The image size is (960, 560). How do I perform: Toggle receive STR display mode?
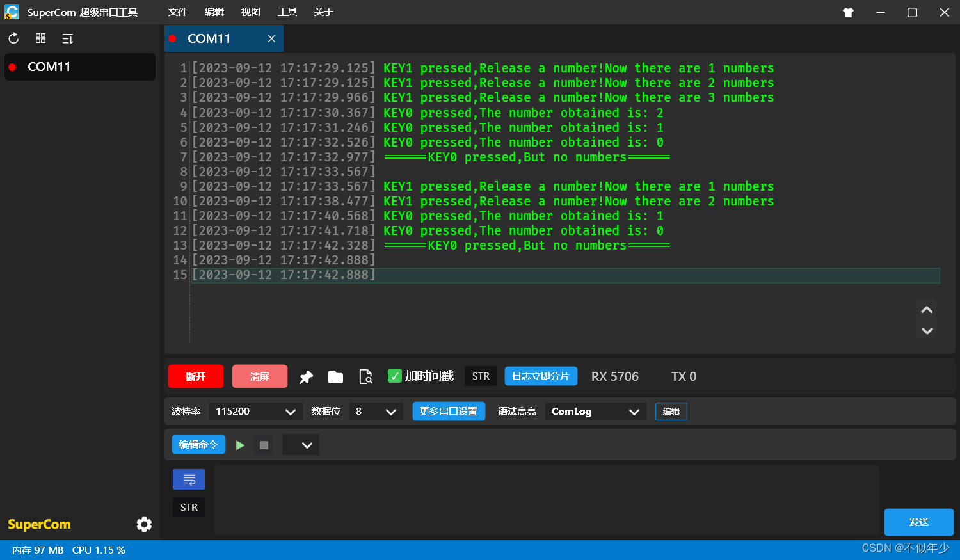coord(481,376)
